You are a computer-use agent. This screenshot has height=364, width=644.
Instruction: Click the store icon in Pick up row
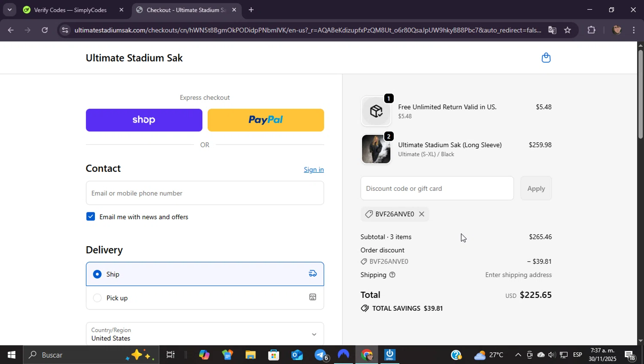point(313,297)
